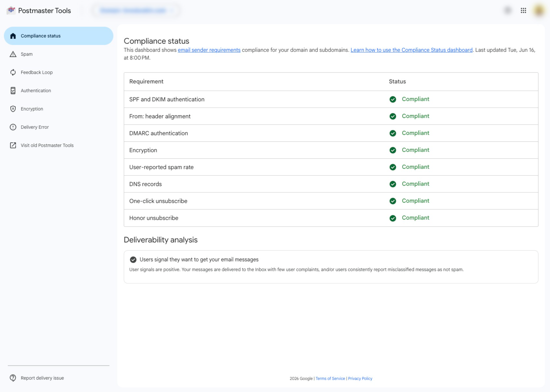
Task: Open email sender requirements link
Action: pyautogui.click(x=209, y=50)
